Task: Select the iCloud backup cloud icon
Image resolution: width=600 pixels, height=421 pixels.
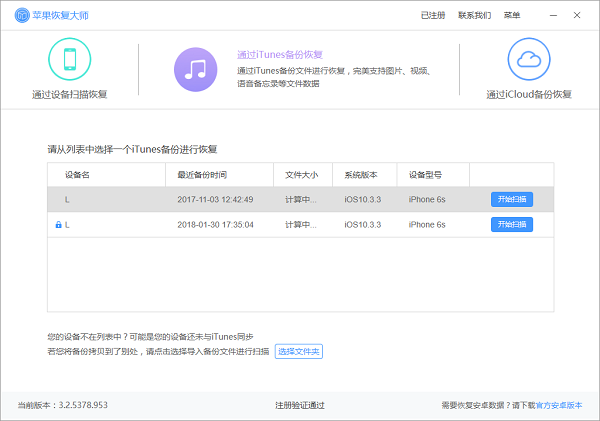Action: [528, 59]
